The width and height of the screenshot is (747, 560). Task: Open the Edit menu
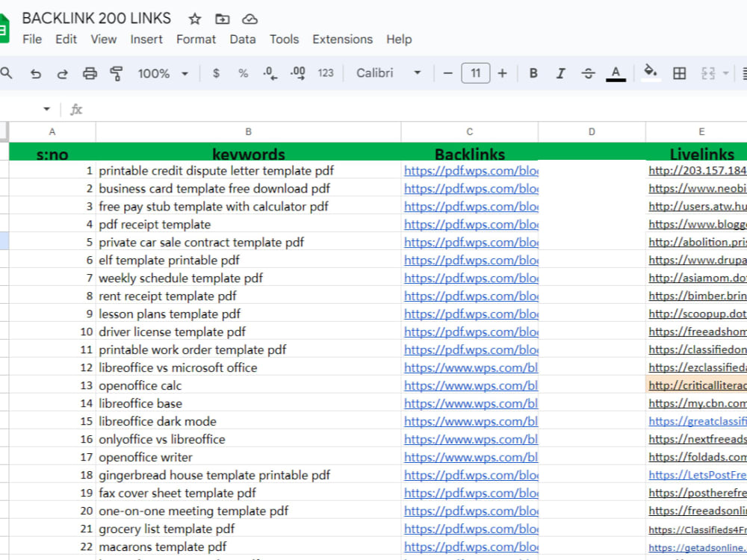(x=66, y=40)
